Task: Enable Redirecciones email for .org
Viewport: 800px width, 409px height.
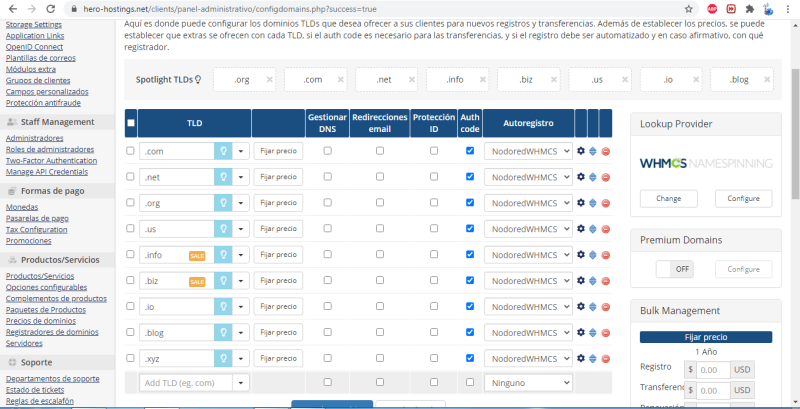Action: tap(380, 202)
